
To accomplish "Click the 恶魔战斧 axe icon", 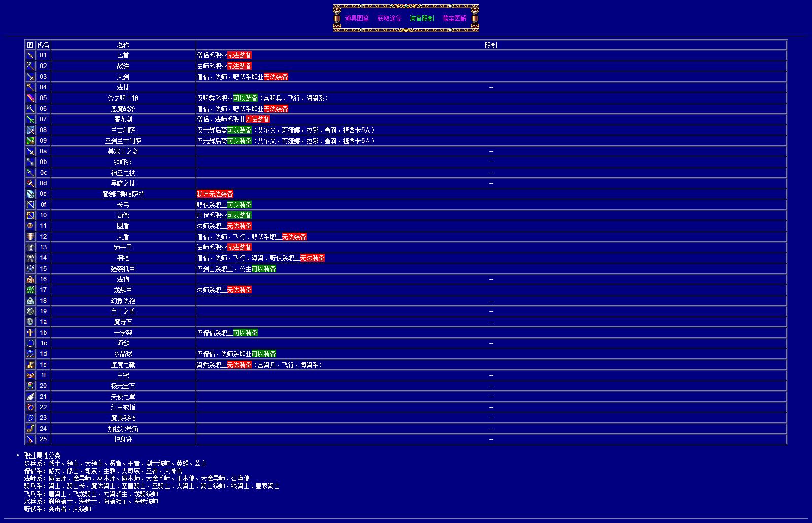I will pos(30,109).
